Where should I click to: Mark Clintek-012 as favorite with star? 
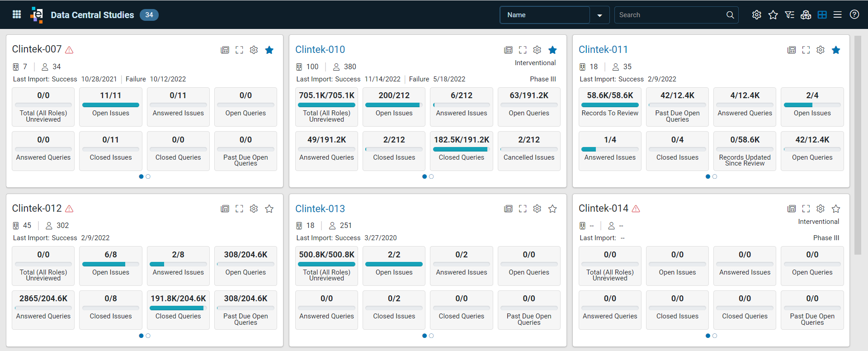click(269, 209)
